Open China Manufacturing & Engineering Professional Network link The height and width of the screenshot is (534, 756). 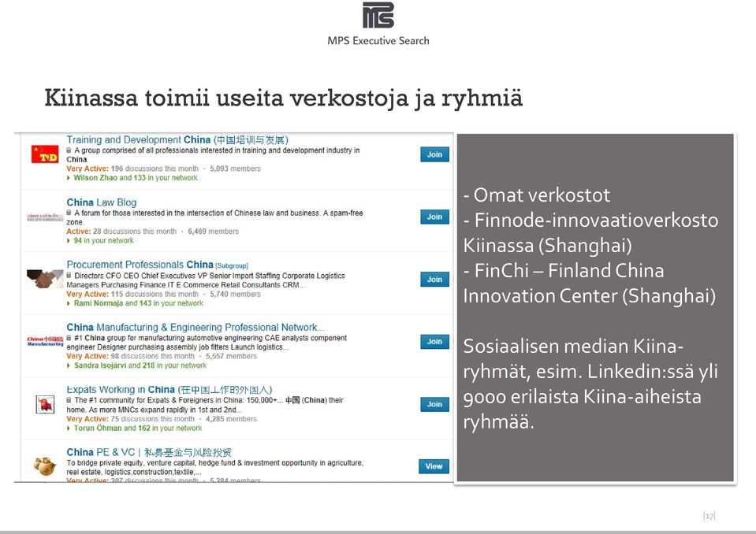coord(196,328)
